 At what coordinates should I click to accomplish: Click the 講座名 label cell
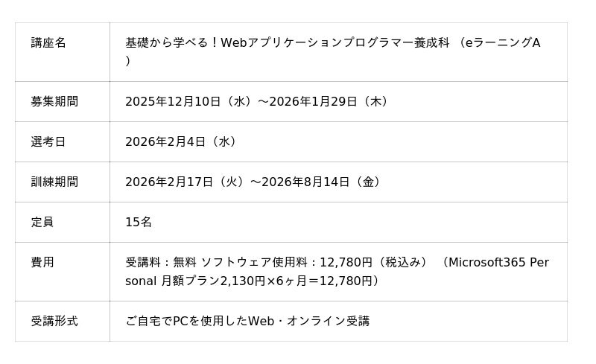pos(48,43)
